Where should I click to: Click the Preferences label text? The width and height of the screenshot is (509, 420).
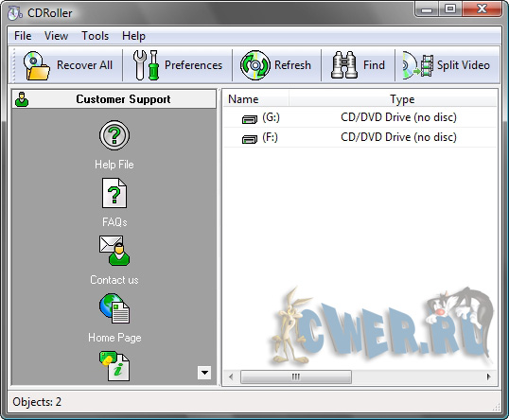click(193, 65)
